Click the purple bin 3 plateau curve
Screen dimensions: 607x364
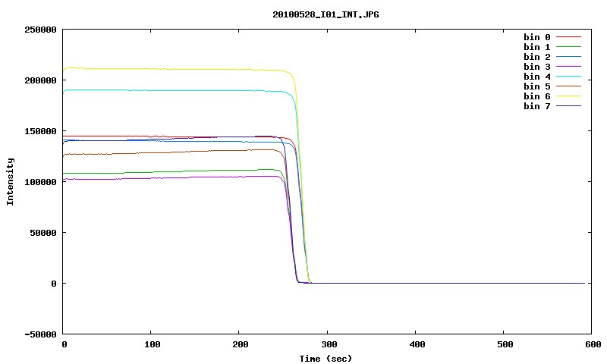pos(175,177)
